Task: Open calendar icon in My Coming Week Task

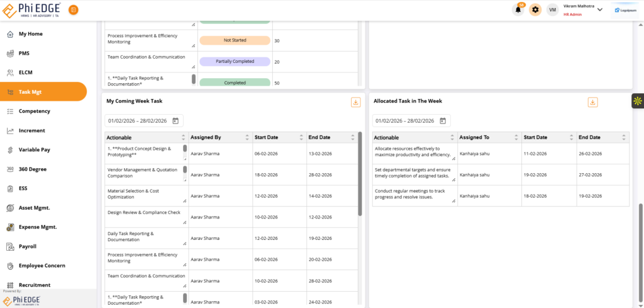Action: (175, 121)
